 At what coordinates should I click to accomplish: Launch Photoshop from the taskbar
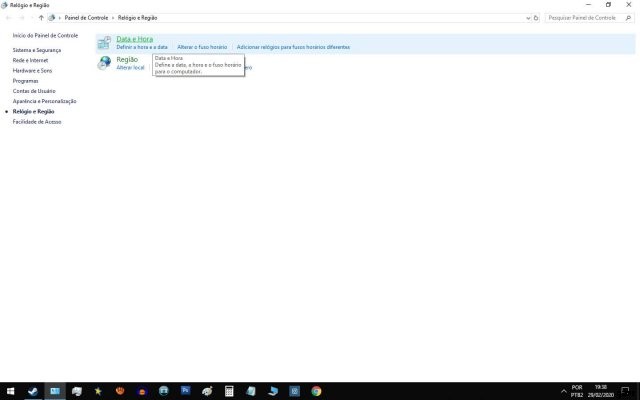pyautogui.click(x=185, y=391)
